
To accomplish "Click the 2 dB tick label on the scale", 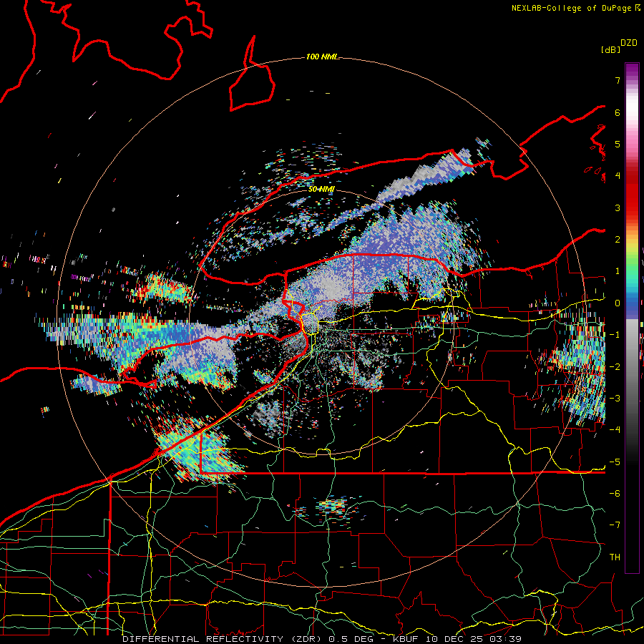I will point(618,240).
